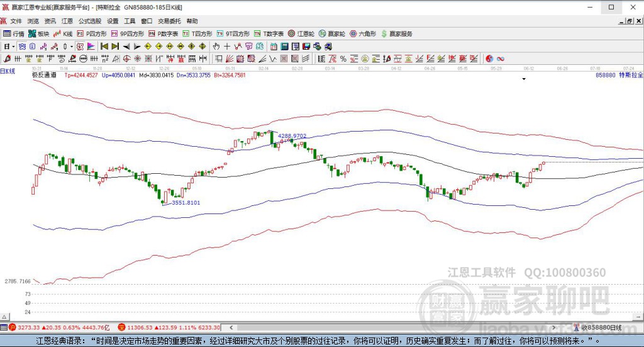Viewport: 644px width, 347px height.
Task: Click the 4288.9702 high price label
Action: [x=292, y=135]
